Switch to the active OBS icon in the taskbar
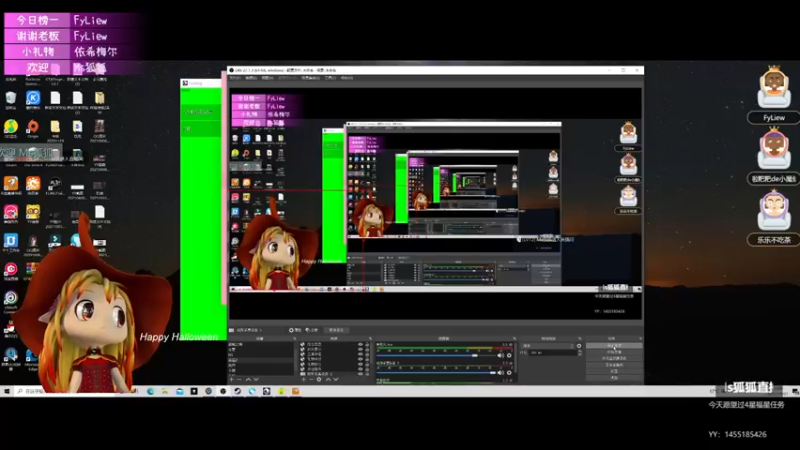The height and width of the screenshot is (450, 800). (x=223, y=391)
